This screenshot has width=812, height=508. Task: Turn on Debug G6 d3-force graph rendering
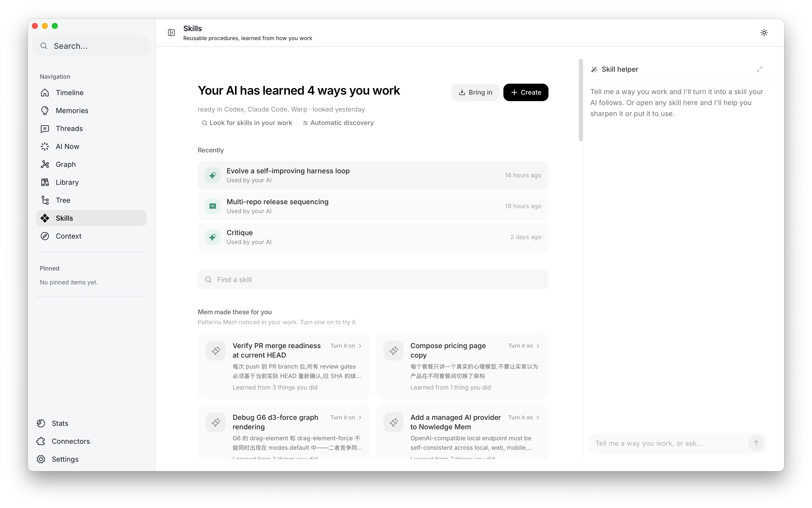346,417
